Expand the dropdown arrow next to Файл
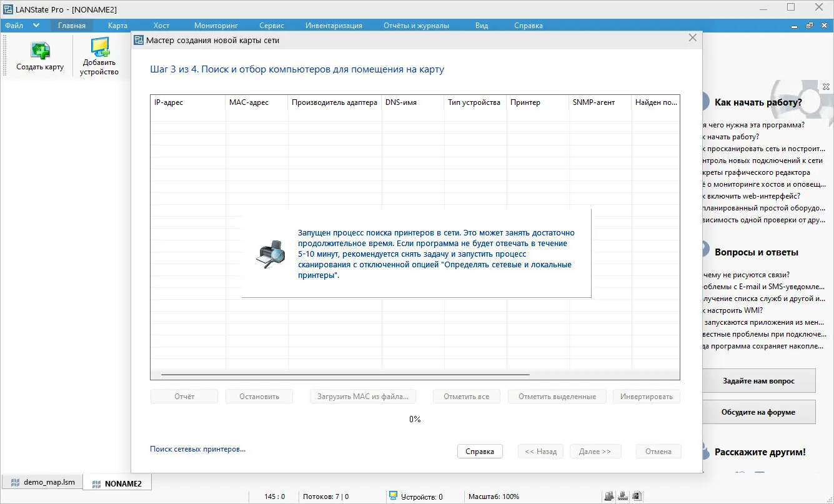 coord(36,26)
